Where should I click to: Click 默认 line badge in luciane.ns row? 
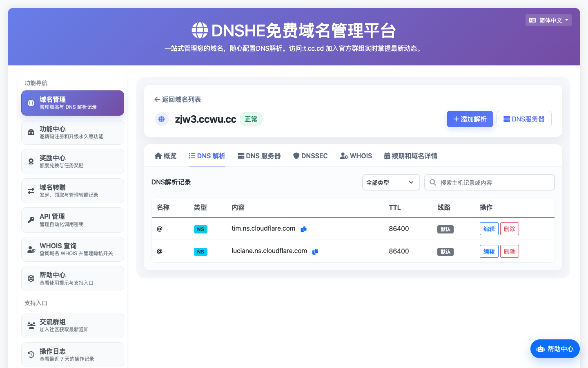[445, 252]
